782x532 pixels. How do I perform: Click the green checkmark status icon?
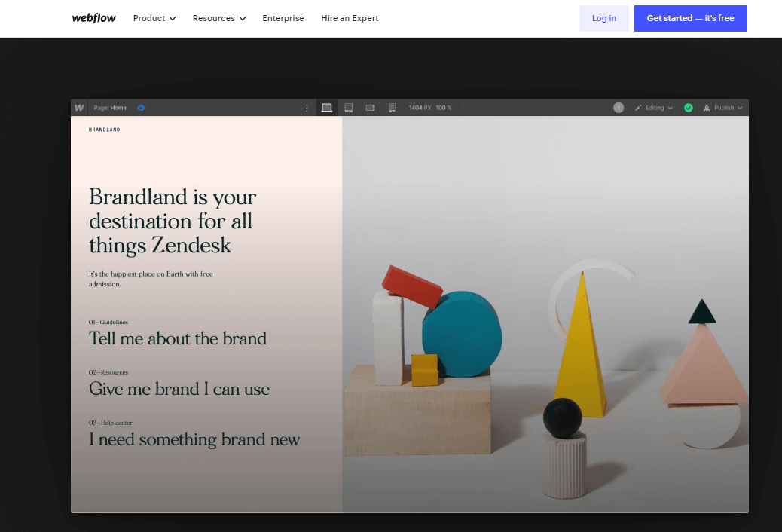[689, 108]
